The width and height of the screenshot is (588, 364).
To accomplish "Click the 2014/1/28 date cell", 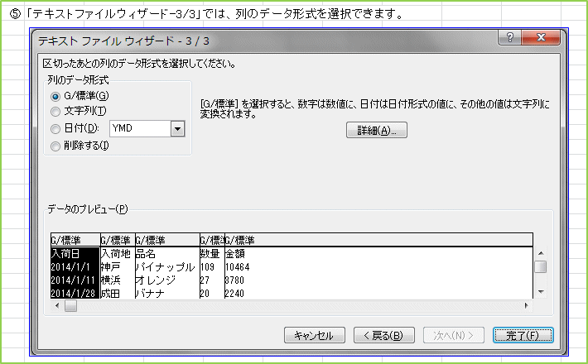I will 73,293.
